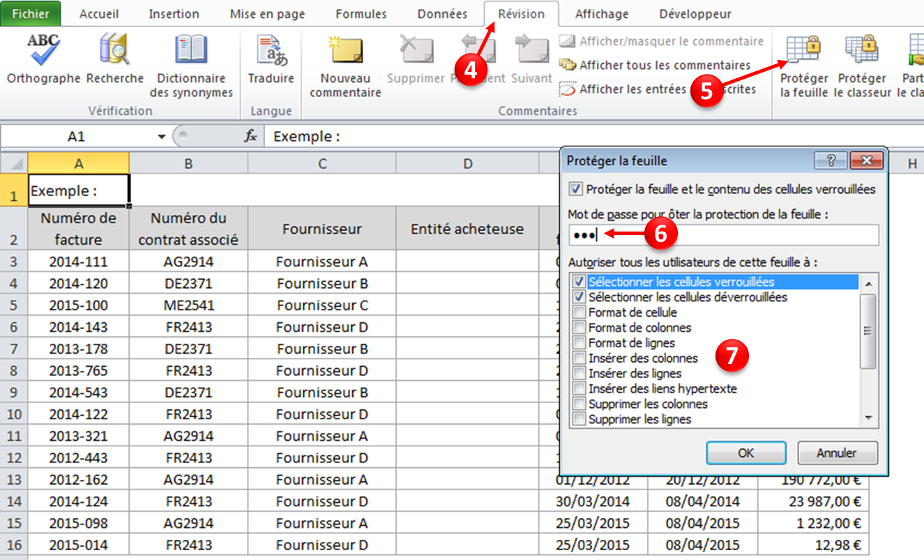Confirm protection with the OK button
The width and height of the screenshot is (924, 560).
coord(745,453)
